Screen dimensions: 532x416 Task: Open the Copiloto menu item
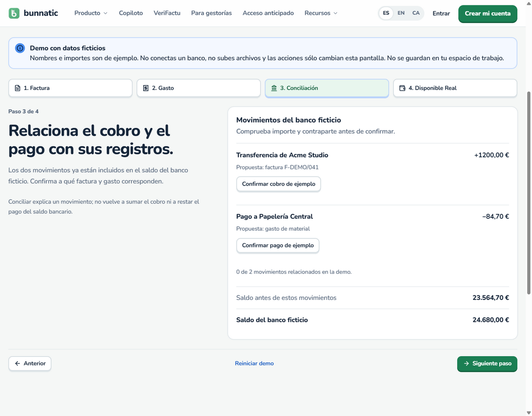coord(131,13)
